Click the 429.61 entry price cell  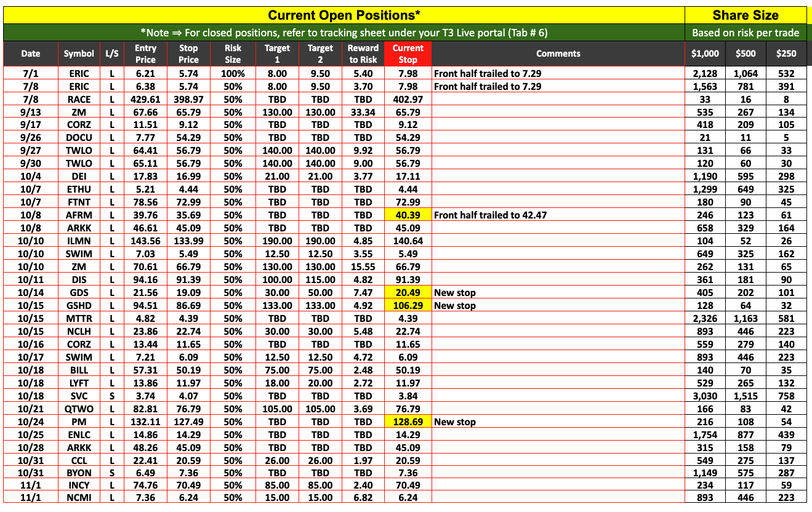point(145,99)
